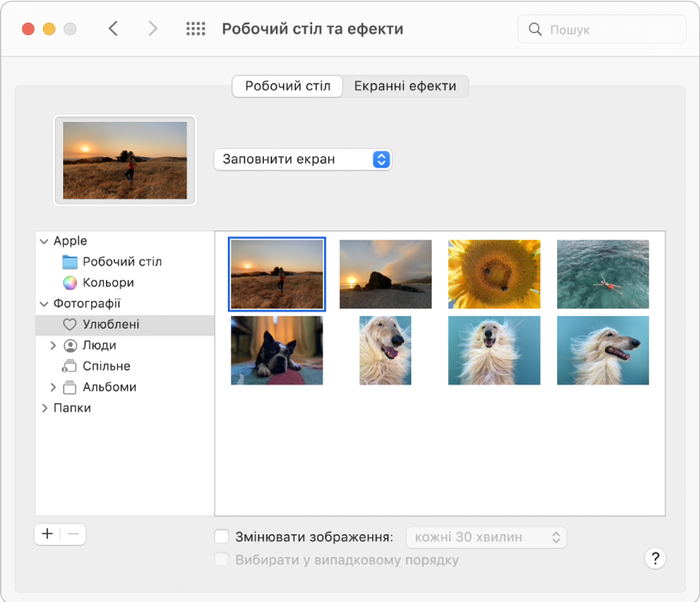700x602 pixels.
Task: Select the Кольори color wheel icon
Action: click(70, 283)
